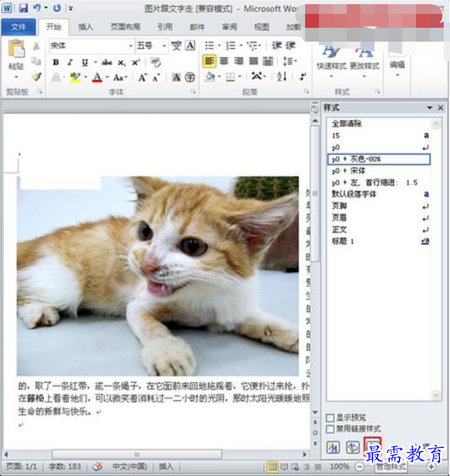Switch to the 邮件 Mailings tab
The image size is (450, 476).
coord(197,27)
